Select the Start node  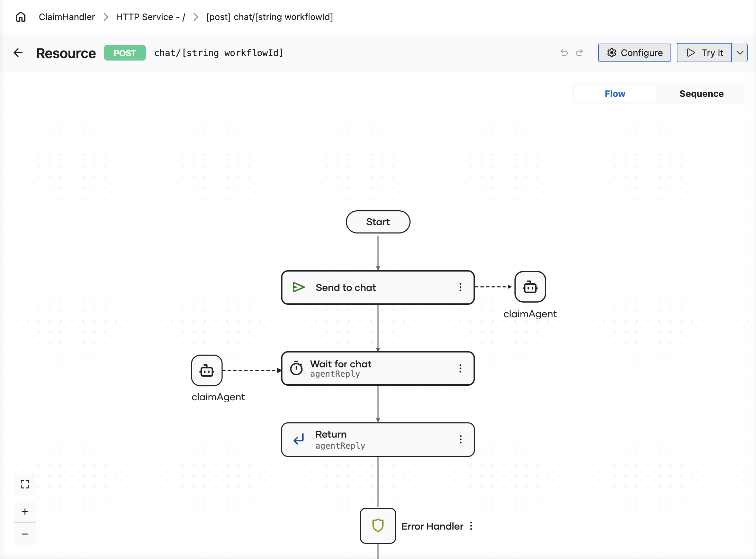click(378, 222)
